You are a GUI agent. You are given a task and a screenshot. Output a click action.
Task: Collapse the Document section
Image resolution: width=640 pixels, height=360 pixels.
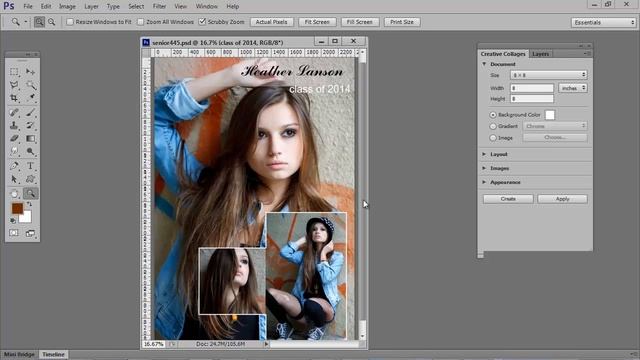click(x=484, y=64)
